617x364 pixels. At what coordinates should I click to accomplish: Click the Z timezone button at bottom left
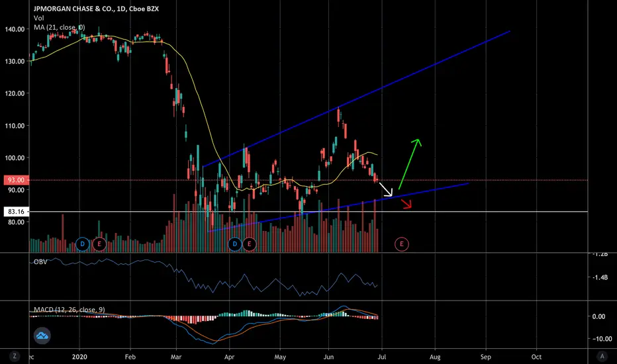[x=15, y=356]
